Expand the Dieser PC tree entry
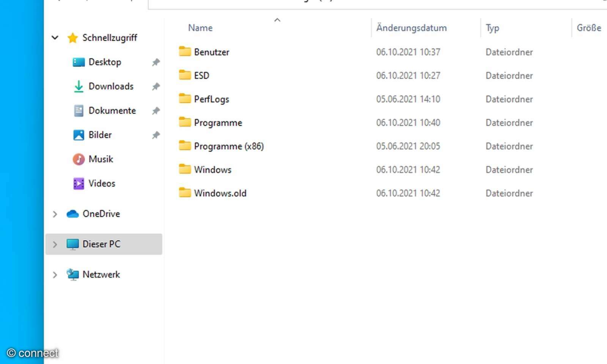Image resolution: width=607 pixels, height=364 pixels. 55,244
